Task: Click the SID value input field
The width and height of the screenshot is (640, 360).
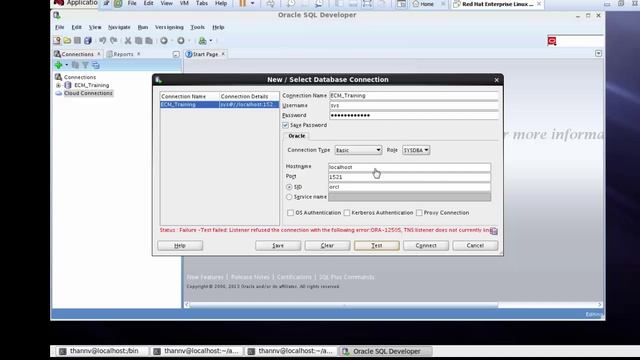Action: point(409,187)
